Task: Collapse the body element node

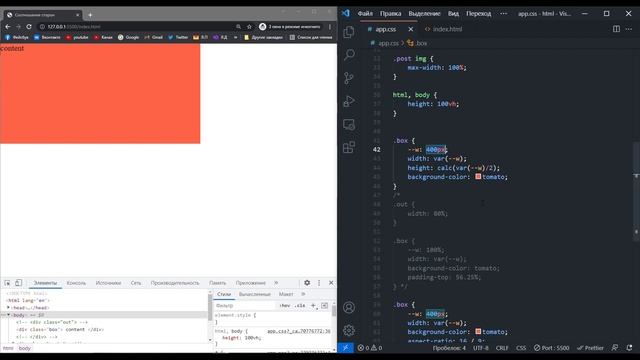Action: coord(8,315)
